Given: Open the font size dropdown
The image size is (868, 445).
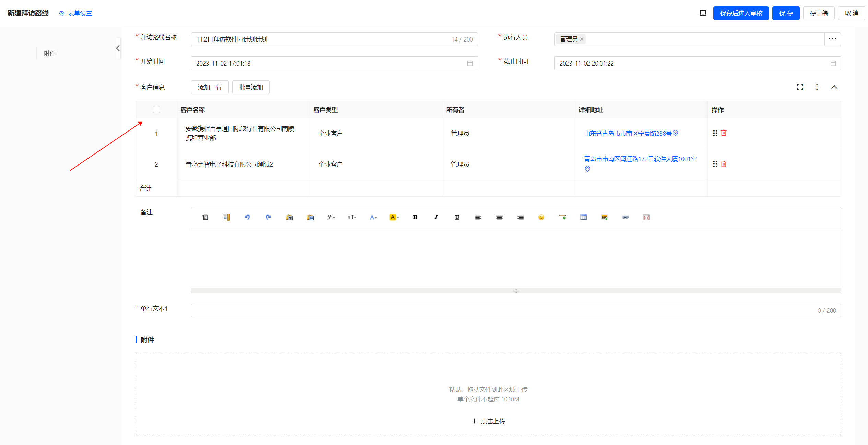Looking at the screenshot, I should (352, 217).
